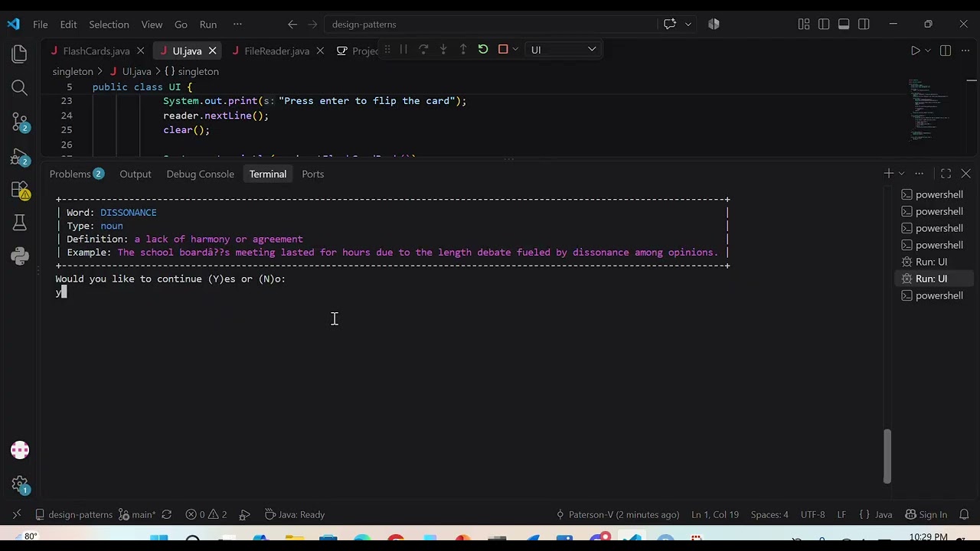Image resolution: width=980 pixels, height=551 pixels.
Task: Go back in navigation history
Action: point(292,24)
